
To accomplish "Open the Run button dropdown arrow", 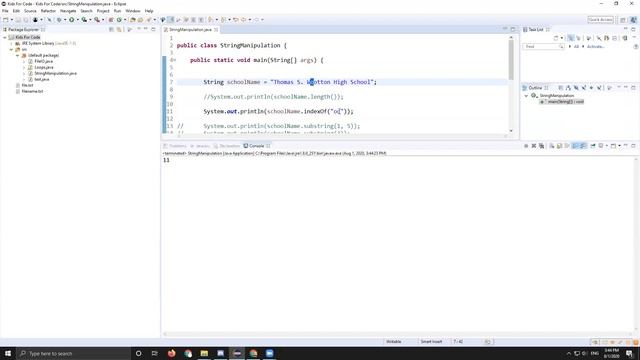I will pyautogui.click(x=78, y=20).
